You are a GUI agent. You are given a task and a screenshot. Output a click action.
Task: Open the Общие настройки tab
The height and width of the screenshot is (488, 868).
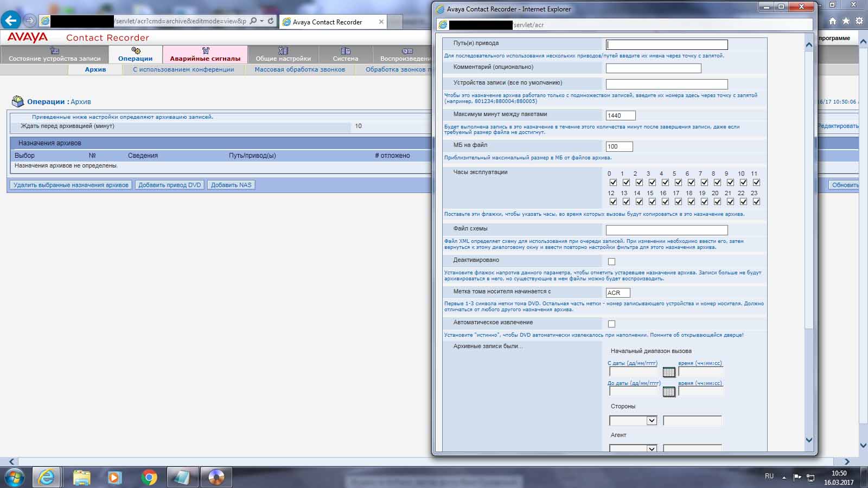(283, 54)
